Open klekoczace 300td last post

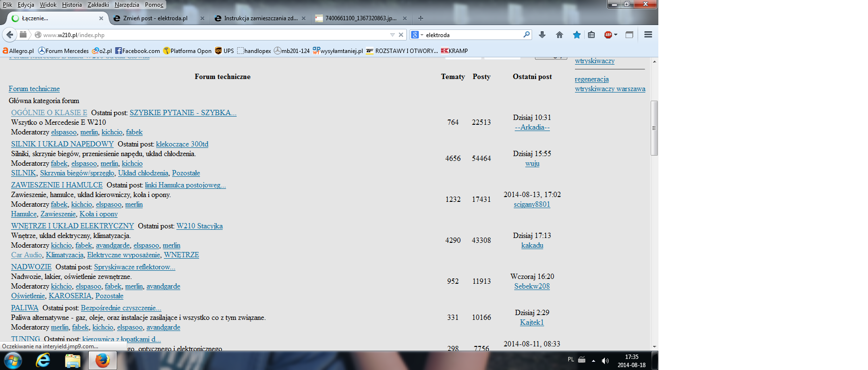coord(182,144)
